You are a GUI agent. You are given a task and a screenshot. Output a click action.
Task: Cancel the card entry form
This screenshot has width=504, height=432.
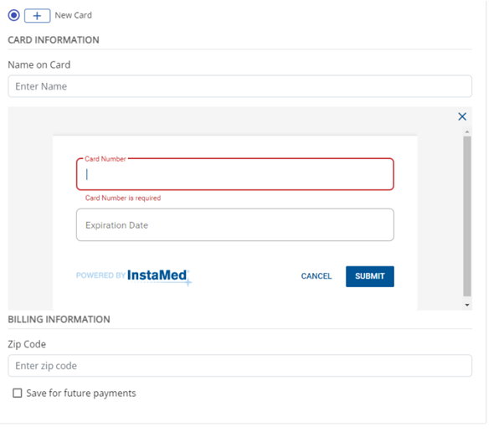[316, 276]
